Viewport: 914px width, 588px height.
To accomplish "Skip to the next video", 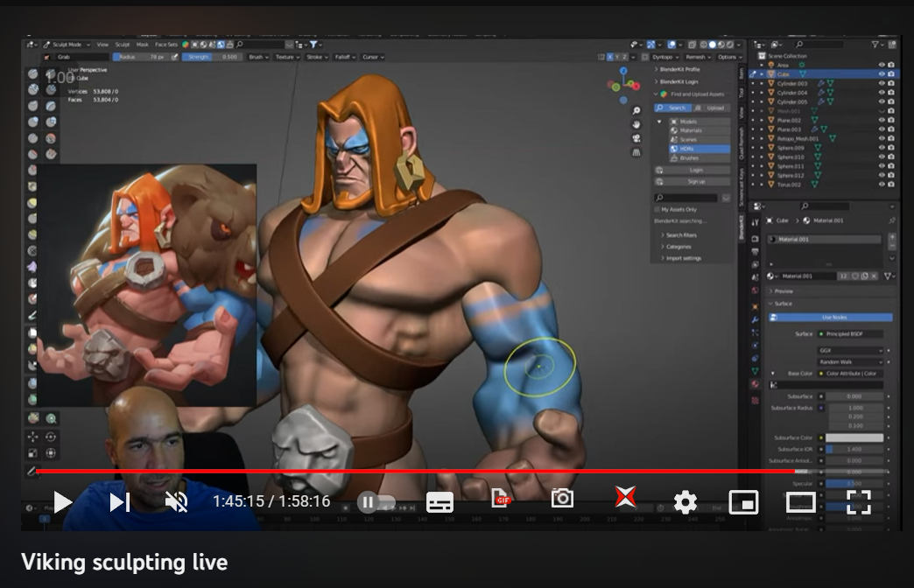I will click(119, 501).
